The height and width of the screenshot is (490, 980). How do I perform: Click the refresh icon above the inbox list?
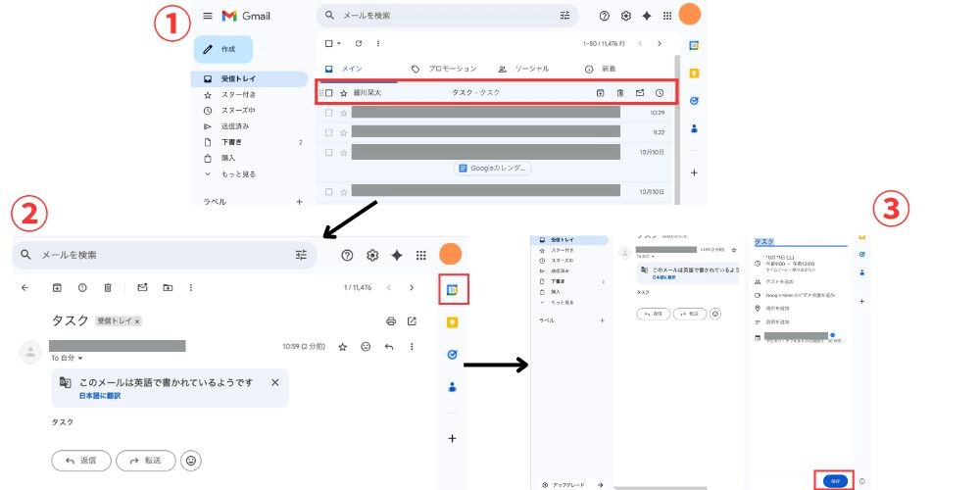click(x=359, y=43)
